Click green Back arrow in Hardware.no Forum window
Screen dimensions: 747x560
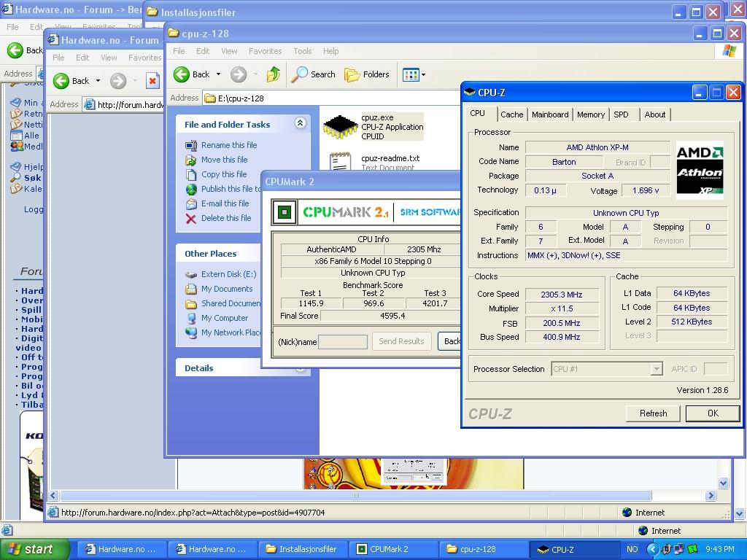pos(61,81)
